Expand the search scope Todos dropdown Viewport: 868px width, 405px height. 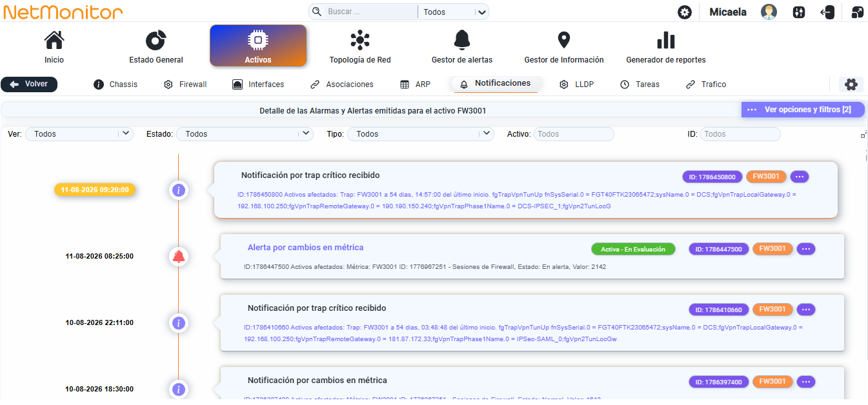[453, 12]
